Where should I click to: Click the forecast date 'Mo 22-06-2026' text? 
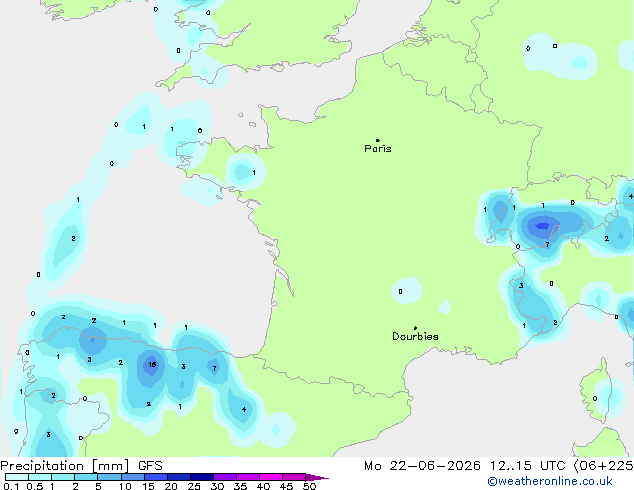[422, 466]
